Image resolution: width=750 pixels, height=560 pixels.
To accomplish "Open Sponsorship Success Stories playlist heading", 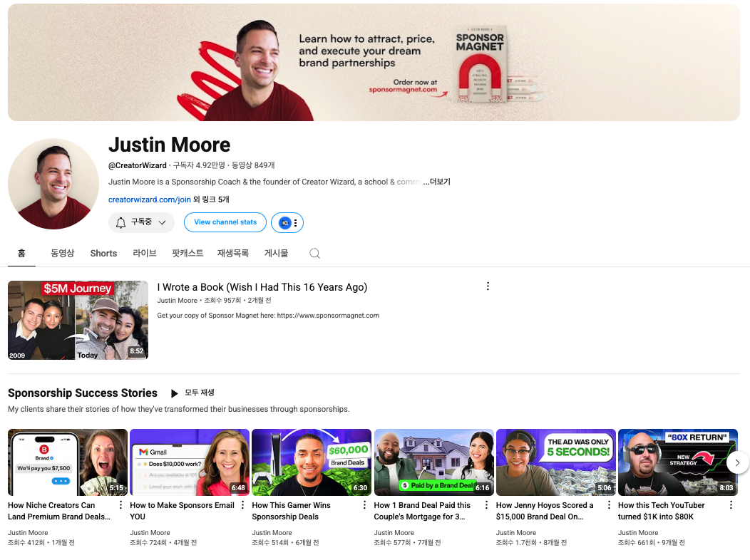I will (82, 393).
